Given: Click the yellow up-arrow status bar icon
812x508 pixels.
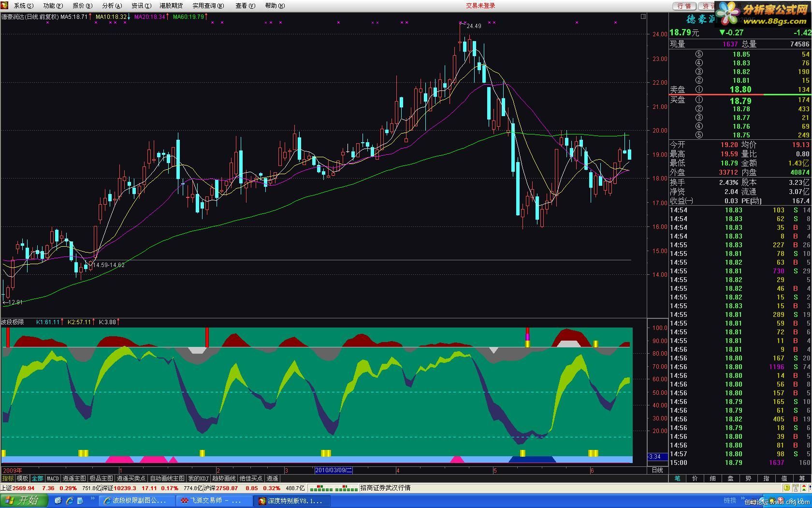Looking at the screenshot, I should click(x=787, y=488).
